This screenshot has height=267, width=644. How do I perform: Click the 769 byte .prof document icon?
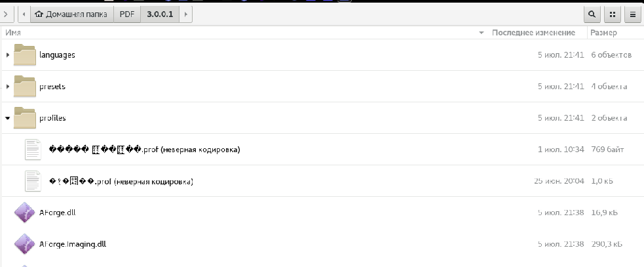(33, 150)
